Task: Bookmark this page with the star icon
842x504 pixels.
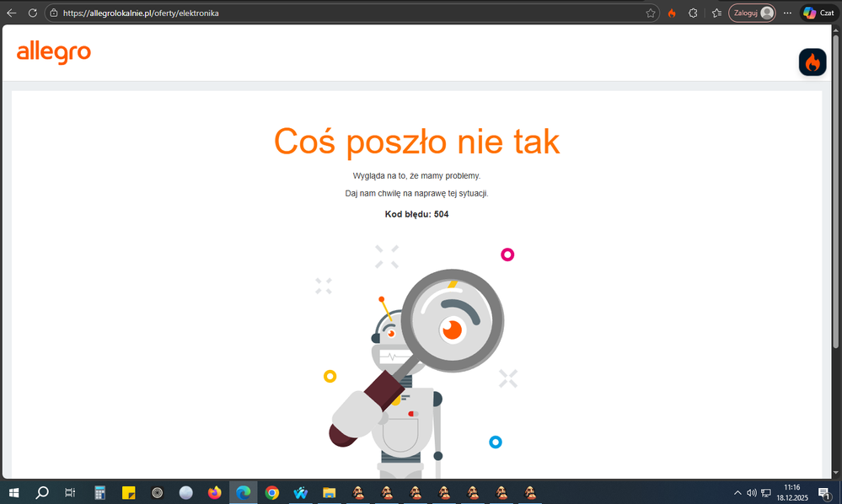Action: point(651,13)
